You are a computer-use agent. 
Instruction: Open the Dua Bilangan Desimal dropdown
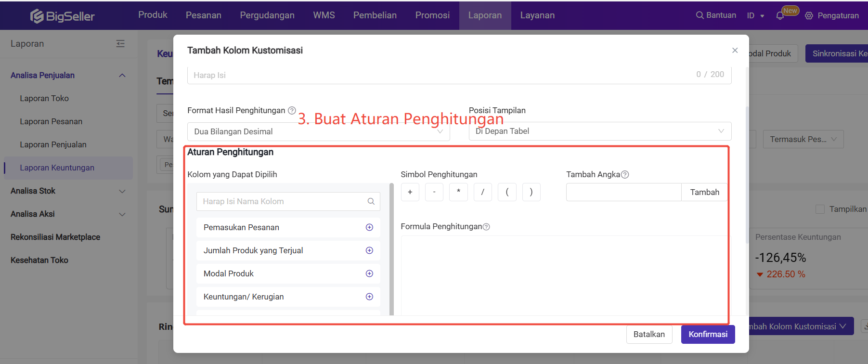point(318,131)
